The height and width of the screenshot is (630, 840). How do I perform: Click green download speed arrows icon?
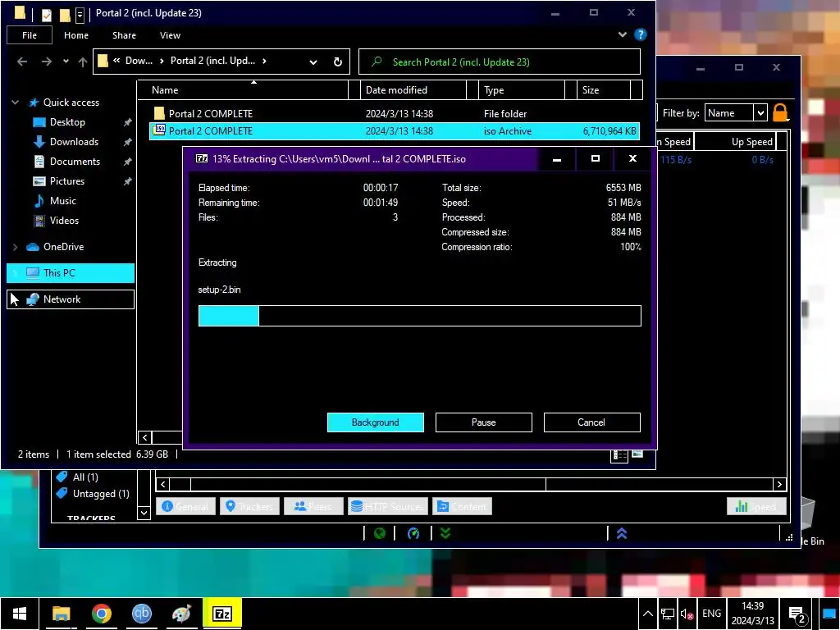445,533
